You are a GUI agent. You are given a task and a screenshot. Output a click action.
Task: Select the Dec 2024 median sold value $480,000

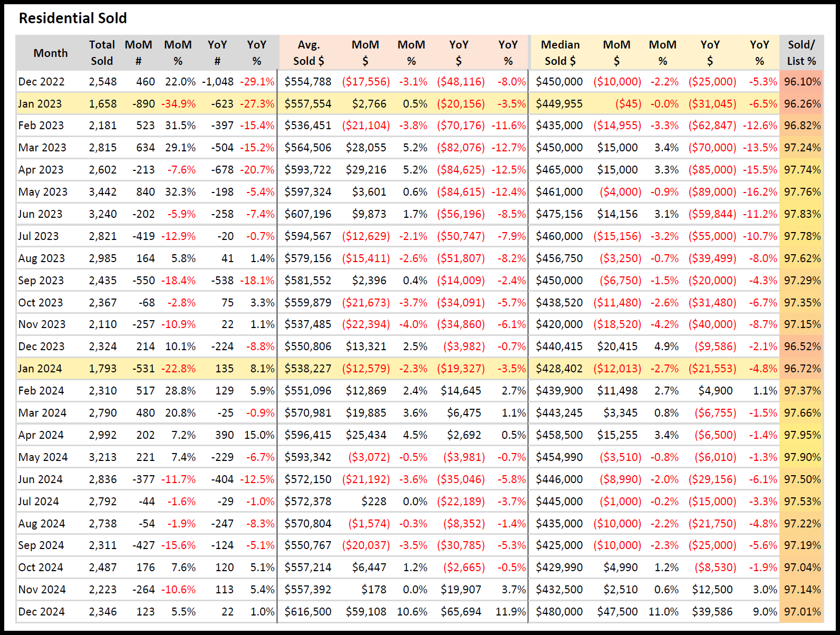(x=559, y=612)
